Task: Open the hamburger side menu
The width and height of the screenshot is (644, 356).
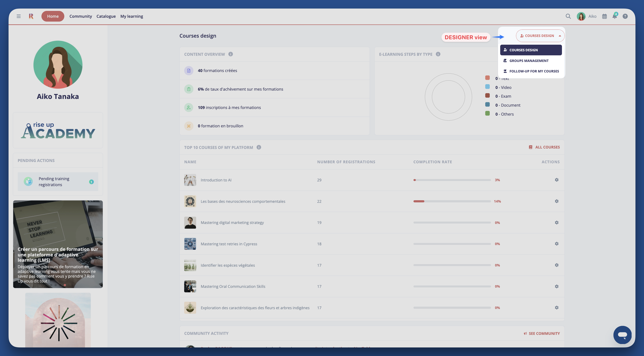Action: click(19, 16)
